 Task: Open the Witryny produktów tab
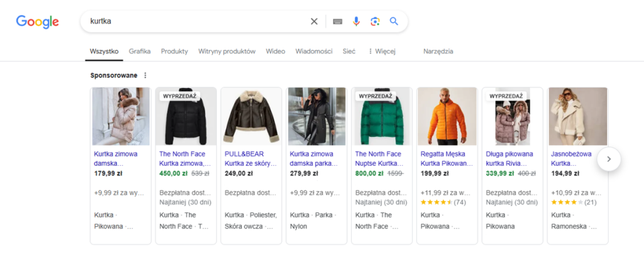pos(226,52)
